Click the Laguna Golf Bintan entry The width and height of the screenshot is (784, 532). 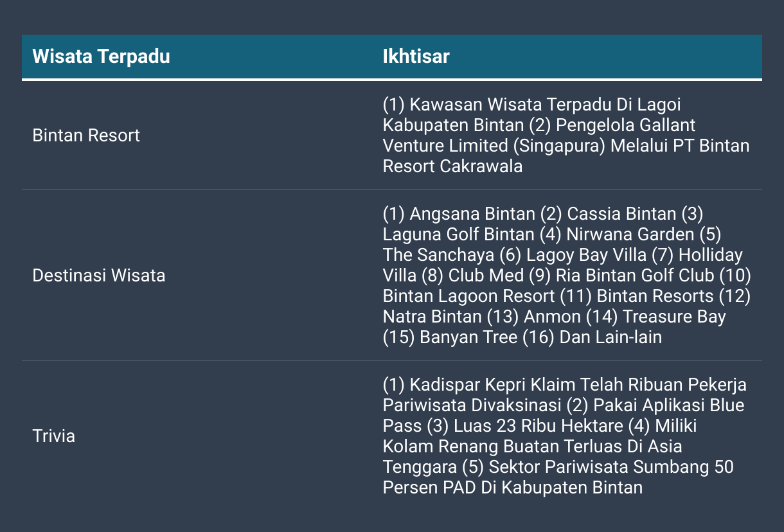[458, 235]
